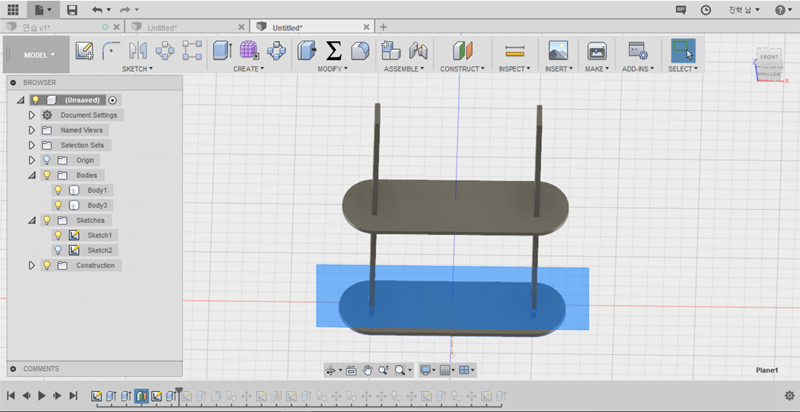The width and height of the screenshot is (800, 412).
Task: Select the Pan hand tool in navigation bar
Action: pyautogui.click(x=367, y=370)
